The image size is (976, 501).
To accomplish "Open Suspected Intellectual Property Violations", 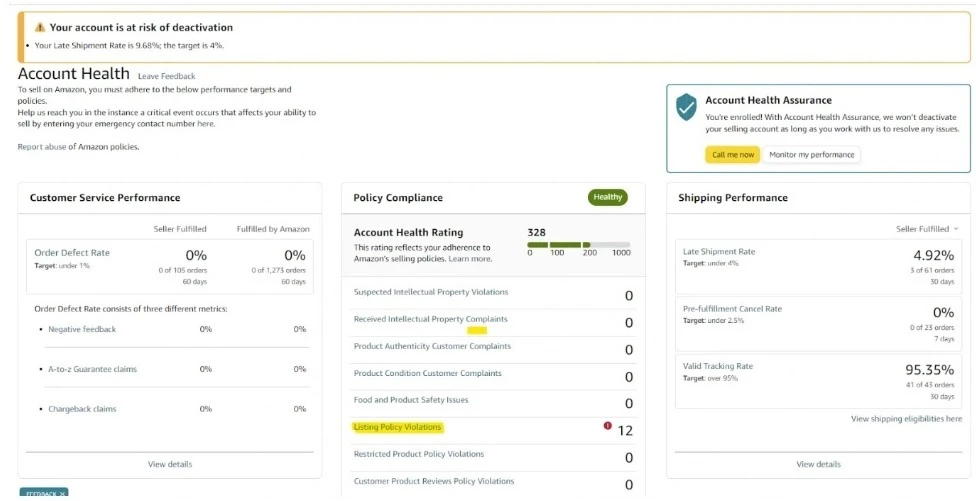I will pyautogui.click(x=431, y=292).
